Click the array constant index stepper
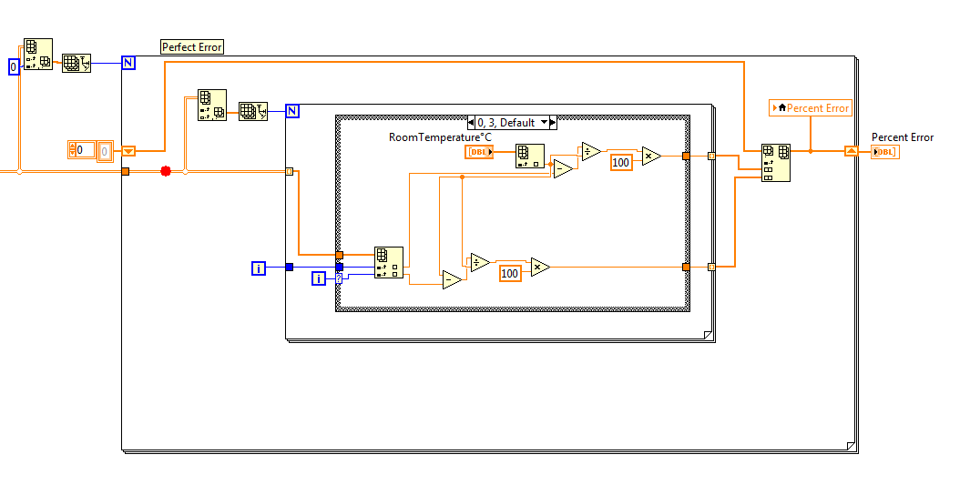Screen dimensions: 980x495 (73, 150)
